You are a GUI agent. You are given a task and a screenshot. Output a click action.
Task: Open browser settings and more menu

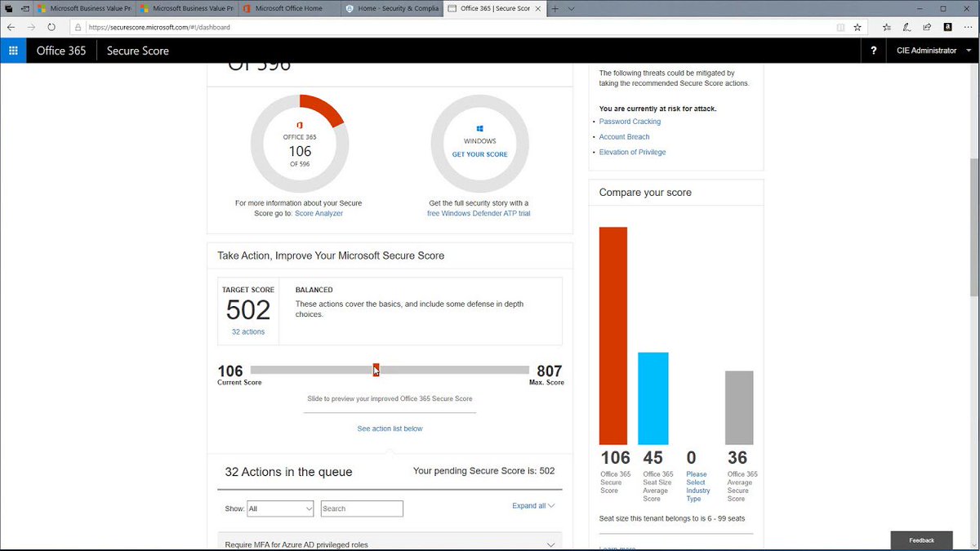coord(967,27)
